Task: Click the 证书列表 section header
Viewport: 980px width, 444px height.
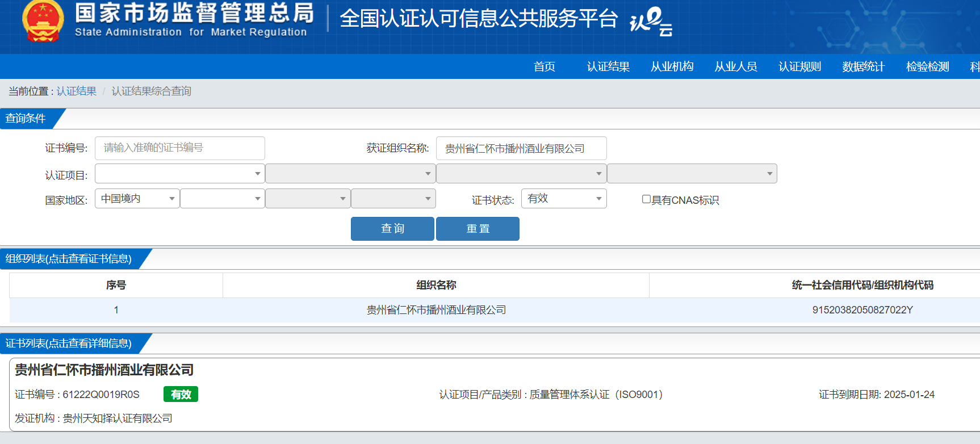Action: tap(69, 344)
